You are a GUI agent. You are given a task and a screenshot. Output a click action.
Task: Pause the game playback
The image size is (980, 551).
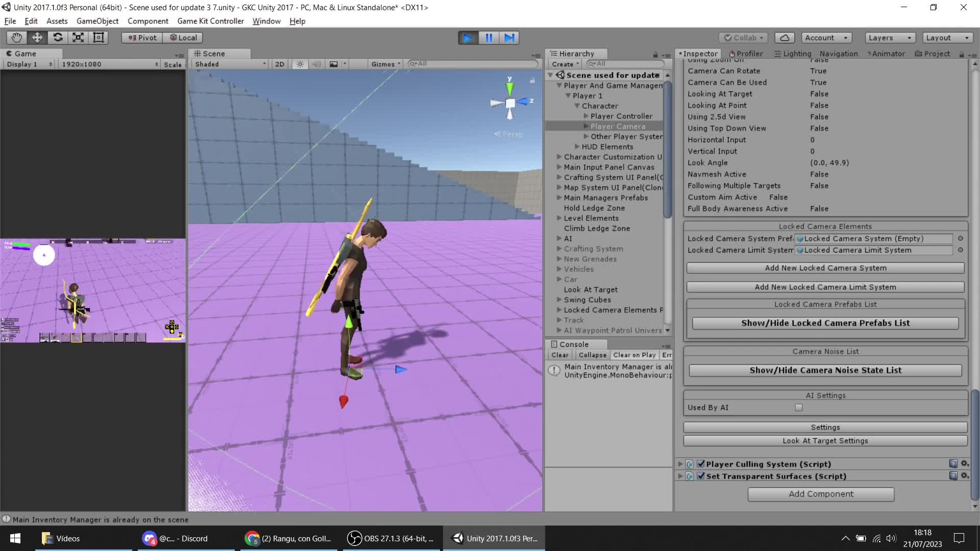point(488,38)
